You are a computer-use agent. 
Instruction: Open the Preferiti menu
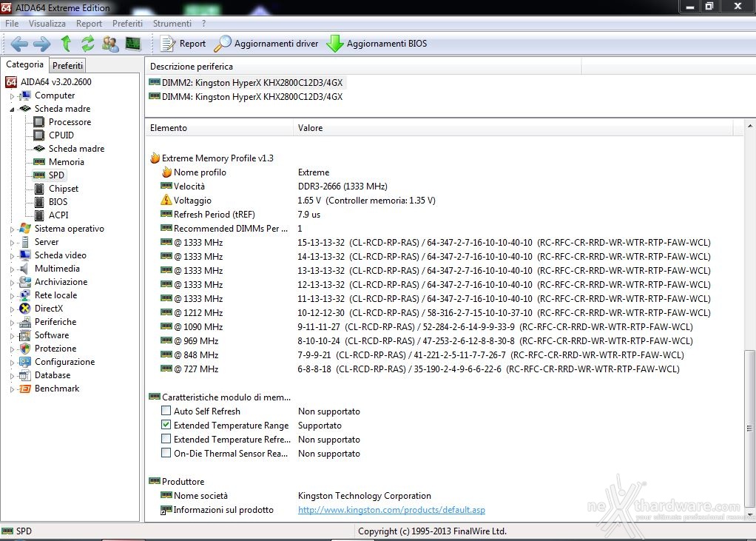pyautogui.click(x=127, y=24)
